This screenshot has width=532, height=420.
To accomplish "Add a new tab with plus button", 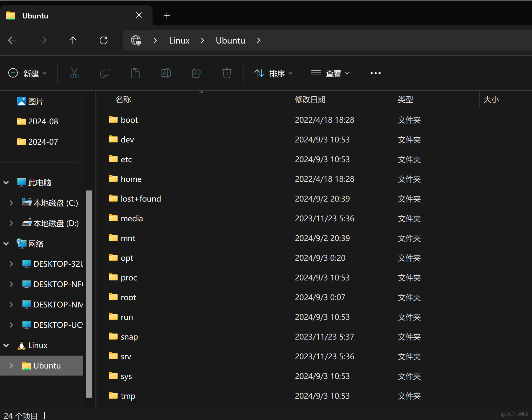I will click(x=167, y=16).
